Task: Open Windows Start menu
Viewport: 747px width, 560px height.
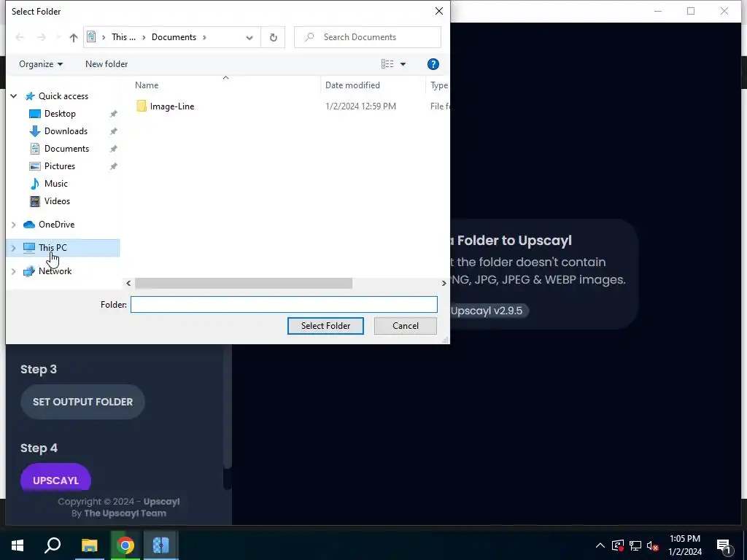Action: (x=18, y=545)
